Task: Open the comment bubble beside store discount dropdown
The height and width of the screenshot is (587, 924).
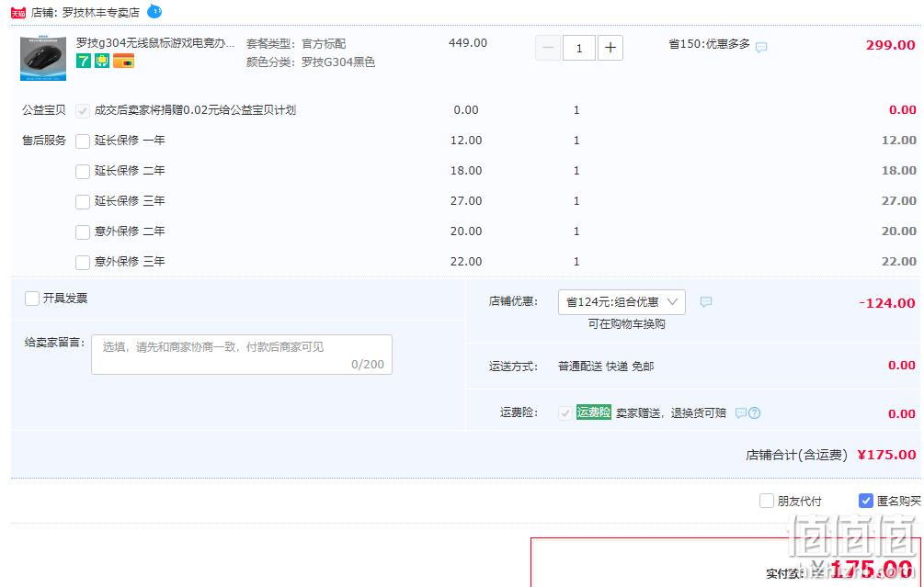Action: pos(706,302)
